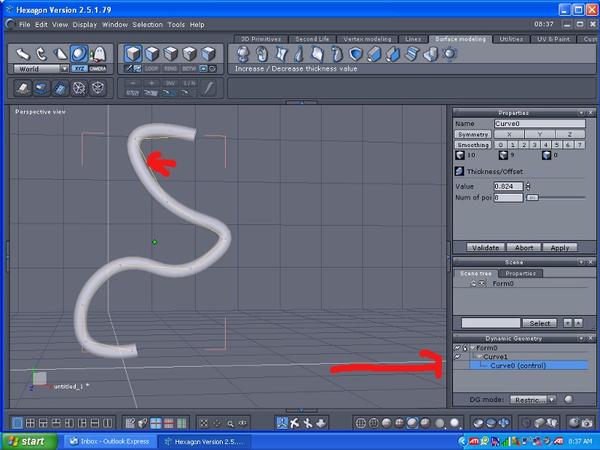This screenshot has height=450, width=600.
Task: Toggle the lock icon beside Form0 in Dynamic Geometry
Action: 465,348
